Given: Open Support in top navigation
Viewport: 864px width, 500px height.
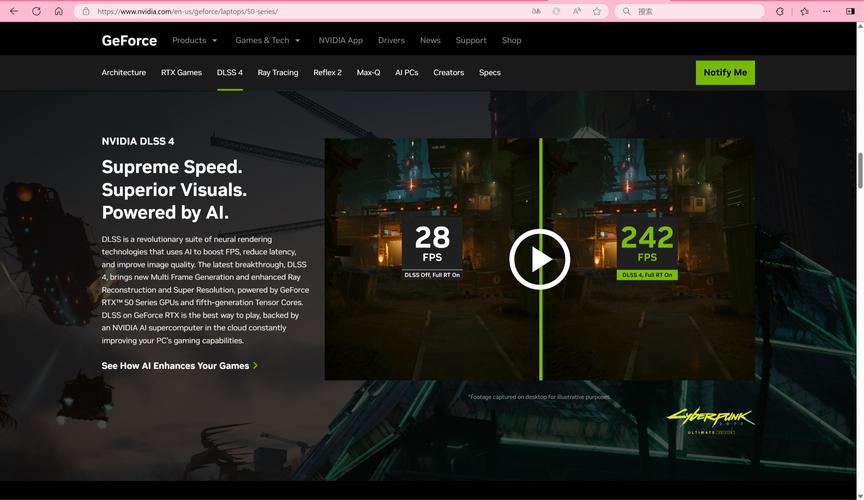Looking at the screenshot, I should [x=471, y=40].
